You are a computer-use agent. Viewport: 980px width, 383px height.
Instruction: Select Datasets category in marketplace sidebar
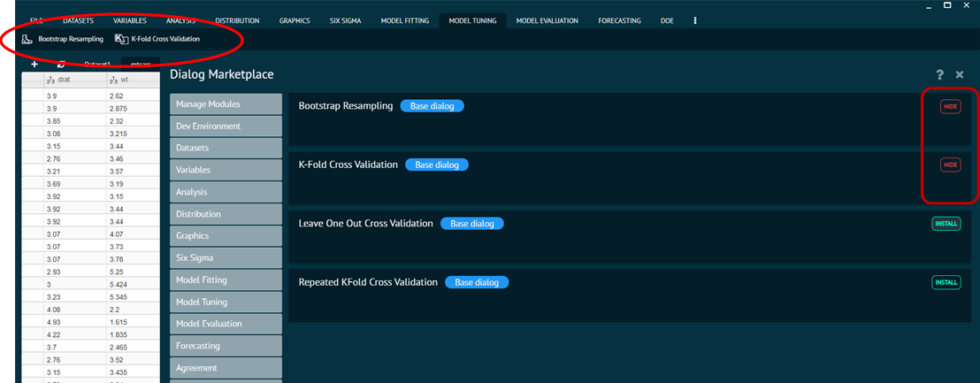click(x=226, y=148)
